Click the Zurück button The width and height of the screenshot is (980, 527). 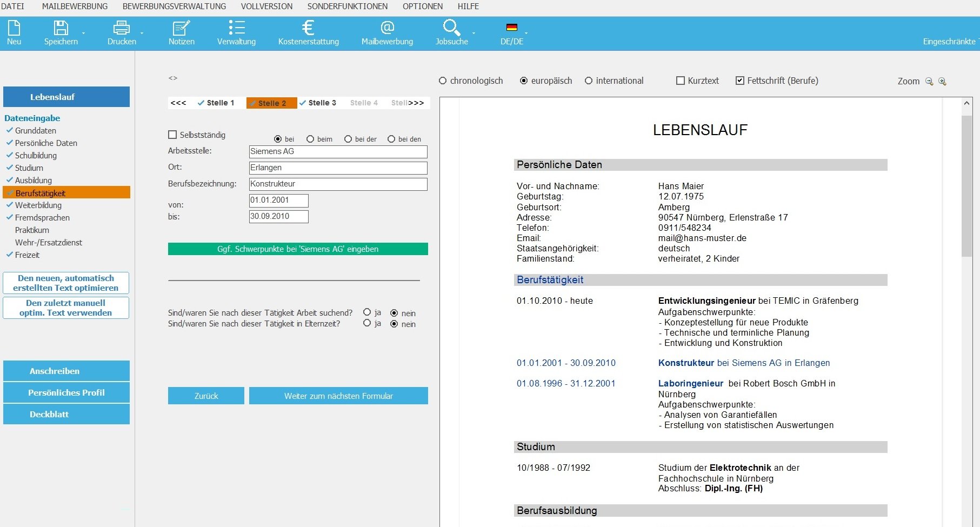pyautogui.click(x=206, y=396)
